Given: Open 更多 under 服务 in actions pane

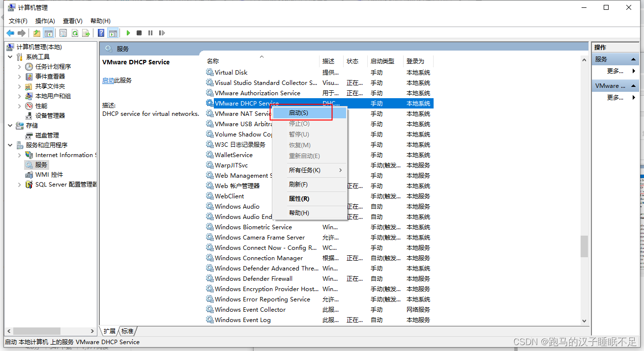Looking at the screenshot, I should point(615,71).
